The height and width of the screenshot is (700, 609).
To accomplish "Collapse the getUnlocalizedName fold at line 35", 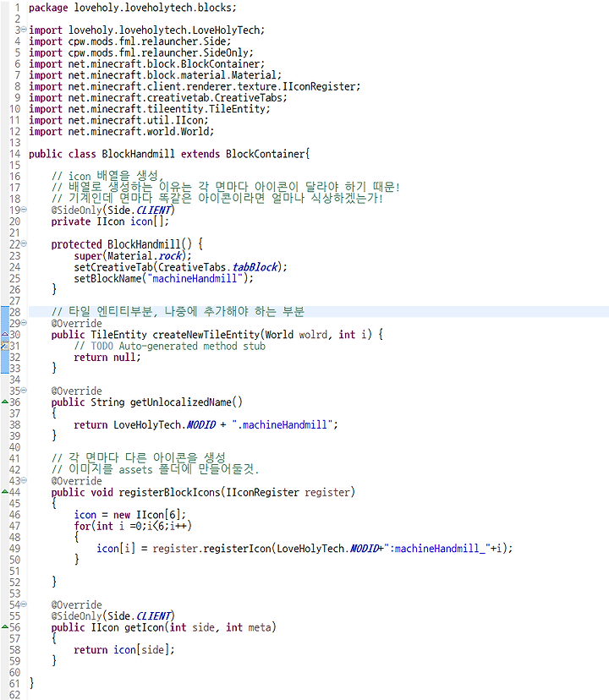I will (24, 391).
